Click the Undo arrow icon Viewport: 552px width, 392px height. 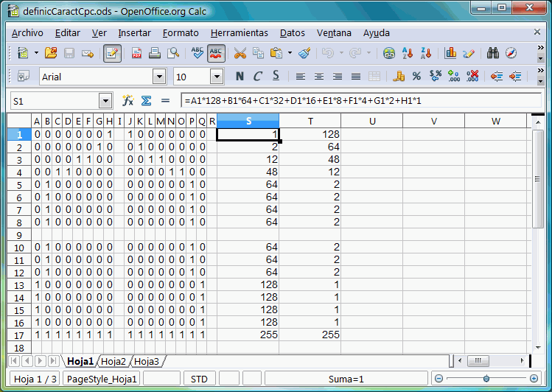coord(327,53)
